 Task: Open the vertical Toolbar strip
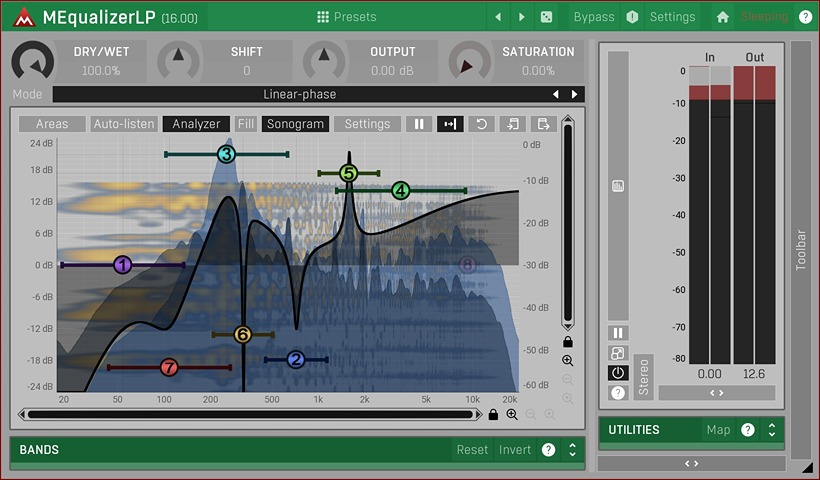pos(801,250)
